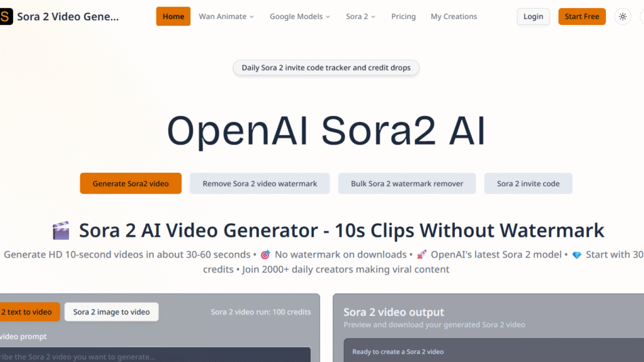
Task: Click Generate Sora2 video button
Action: pos(130,184)
